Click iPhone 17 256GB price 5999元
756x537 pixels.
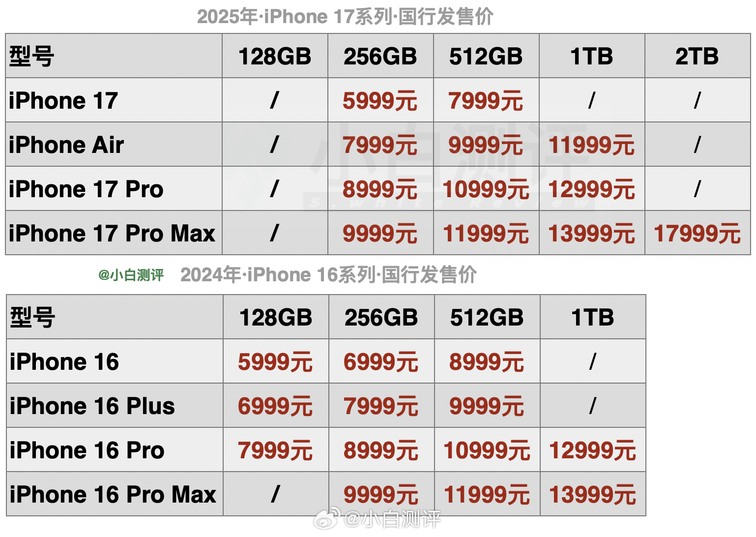coord(380,101)
